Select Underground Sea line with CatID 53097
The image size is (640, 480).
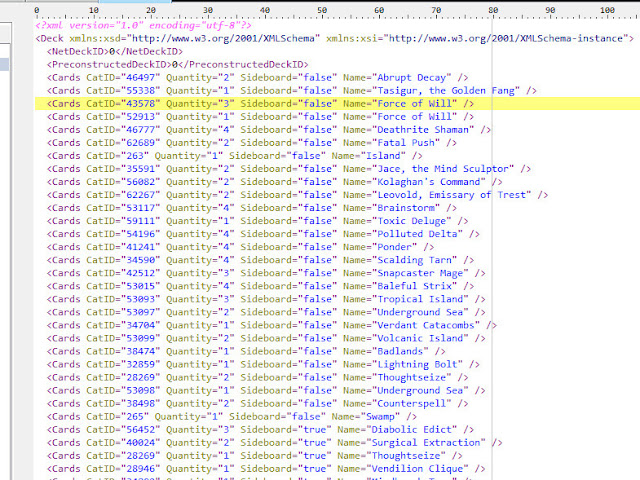266,313
